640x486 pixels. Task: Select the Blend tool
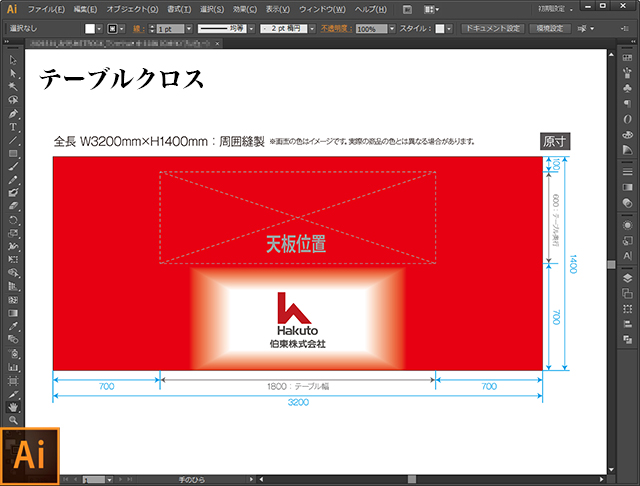pyautogui.click(x=13, y=340)
